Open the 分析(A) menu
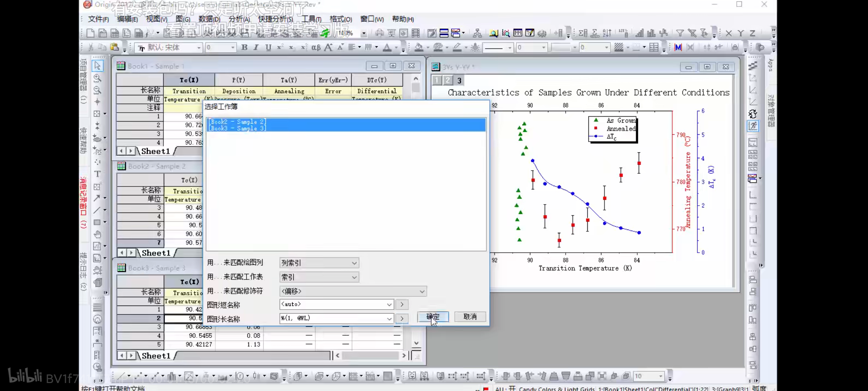 click(x=239, y=19)
